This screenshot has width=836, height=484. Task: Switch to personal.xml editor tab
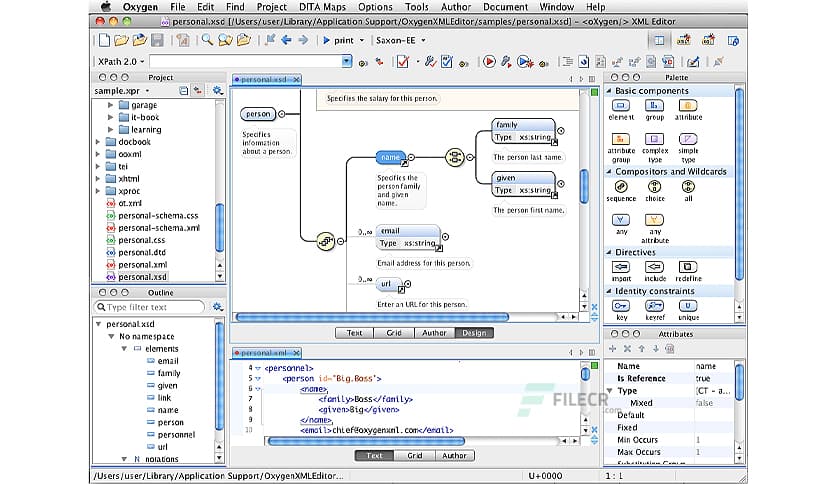(267, 353)
